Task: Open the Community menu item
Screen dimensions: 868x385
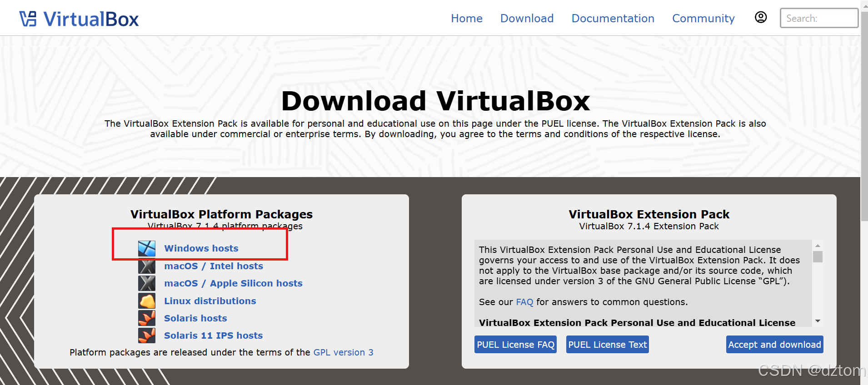Action: (703, 19)
